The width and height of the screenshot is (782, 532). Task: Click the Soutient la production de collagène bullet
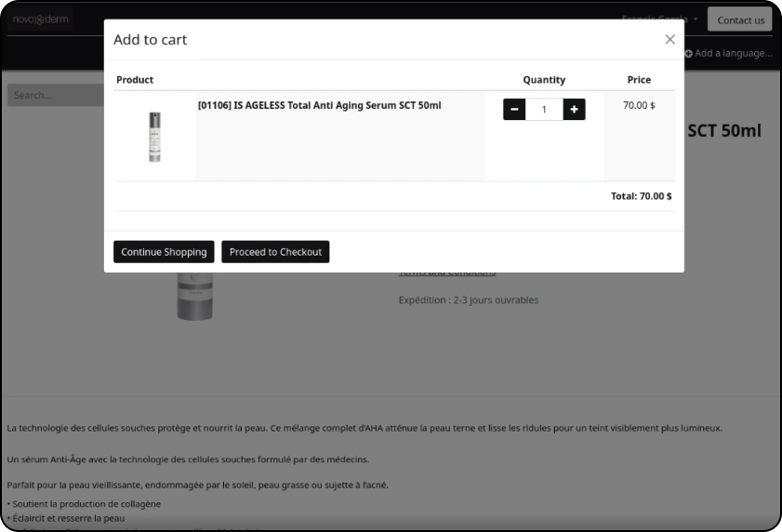click(84, 504)
